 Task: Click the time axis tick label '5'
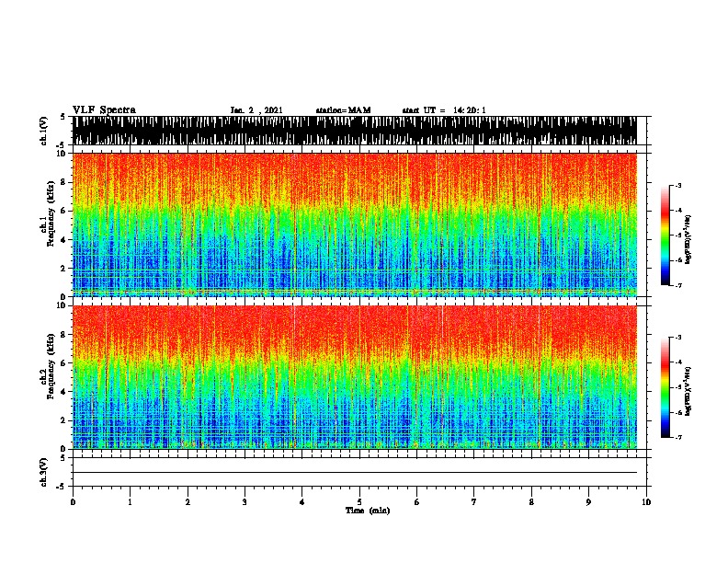(x=359, y=502)
